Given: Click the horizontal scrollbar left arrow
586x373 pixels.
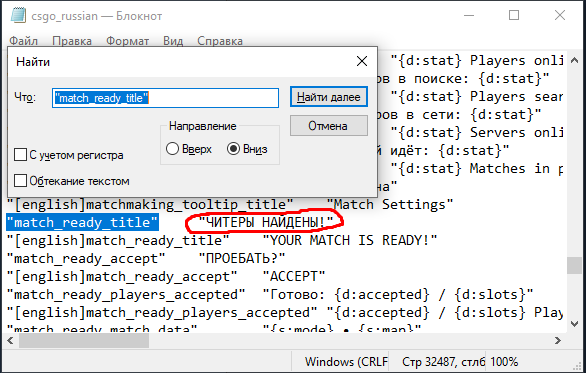Looking at the screenshot, I should (x=10, y=340).
